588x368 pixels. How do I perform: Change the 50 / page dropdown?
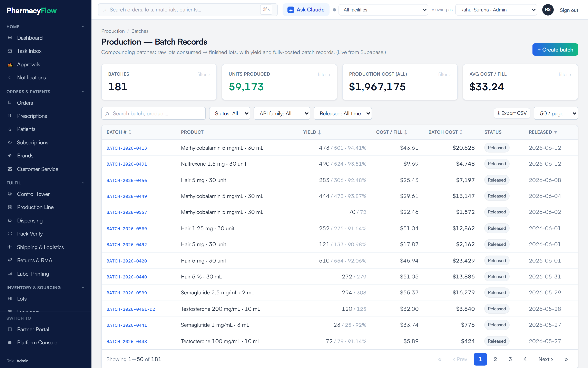(x=556, y=113)
